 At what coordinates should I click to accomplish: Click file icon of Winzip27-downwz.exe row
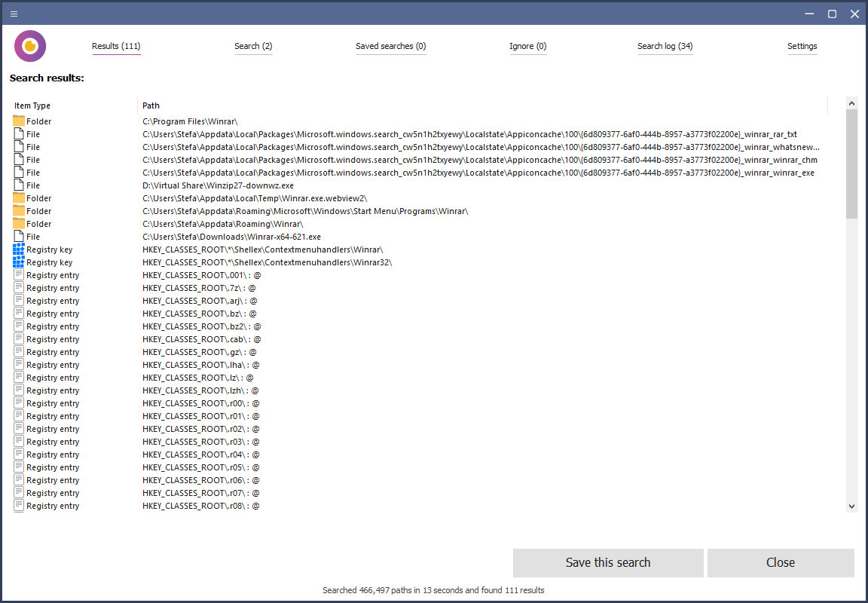[x=19, y=185]
